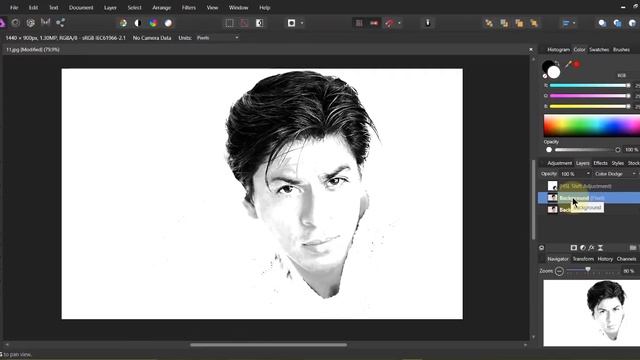Switch to the History tab
The width and height of the screenshot is (640, 360).
[x=605, y=259]
